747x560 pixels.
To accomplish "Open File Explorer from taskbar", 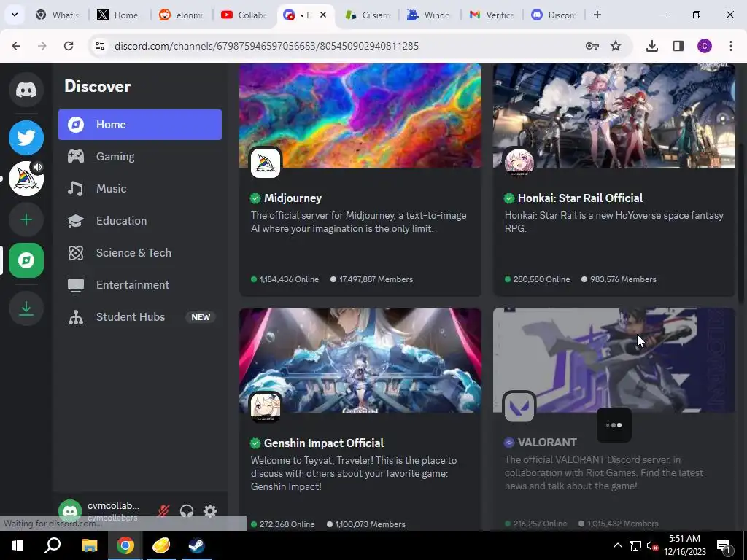I will pyautogui.click(x=89, y=545).
